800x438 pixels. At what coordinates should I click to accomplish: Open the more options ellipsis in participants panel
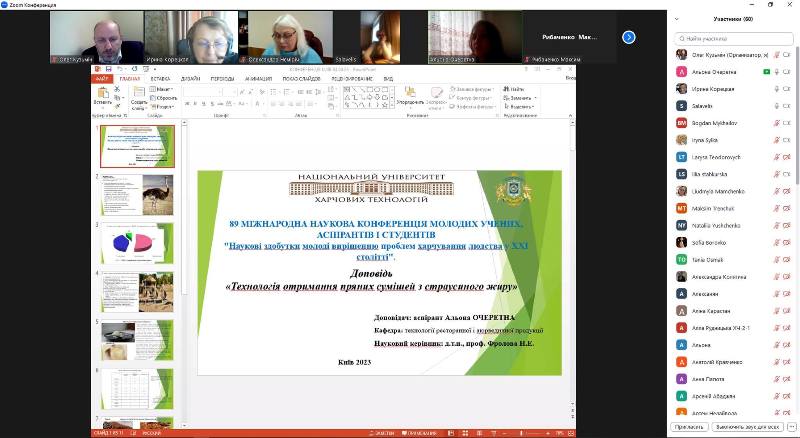792,427
